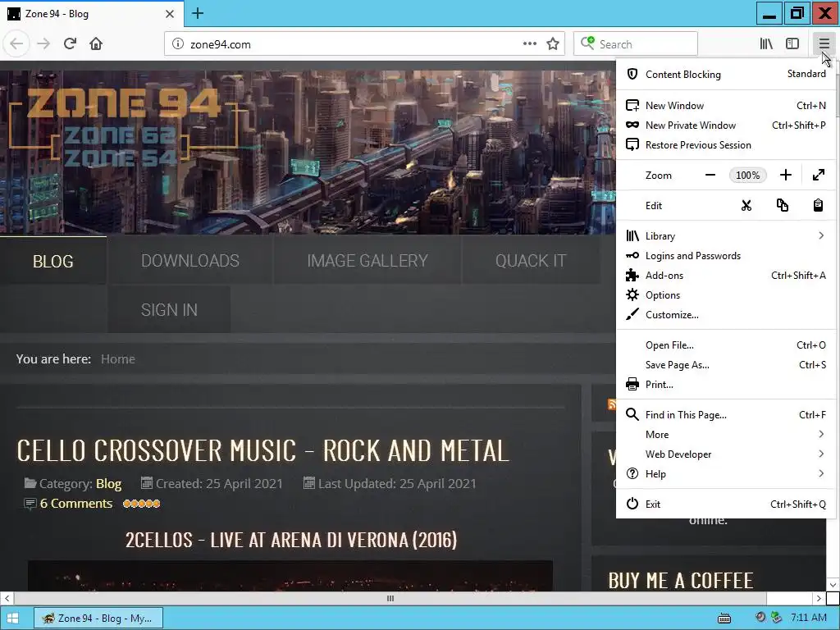
Task: Choose Print... from the menu
Action: click(x=726, y=385)
